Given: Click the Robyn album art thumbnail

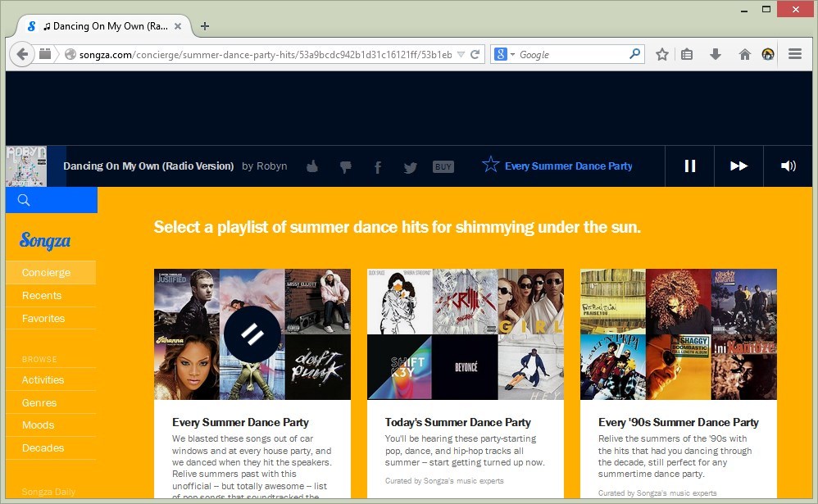Looking at the screenshot, I should tap(26, 166).
